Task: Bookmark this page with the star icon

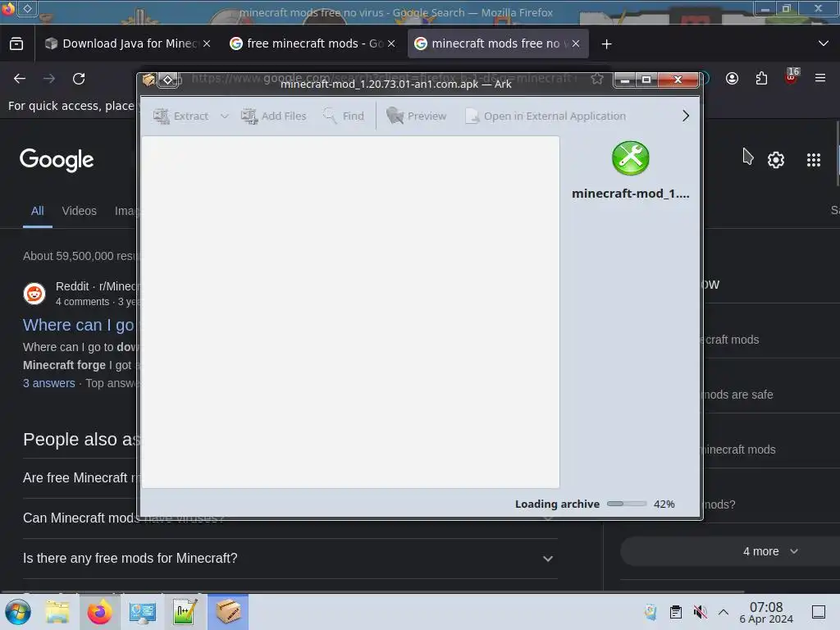Action: coord(597,79)
